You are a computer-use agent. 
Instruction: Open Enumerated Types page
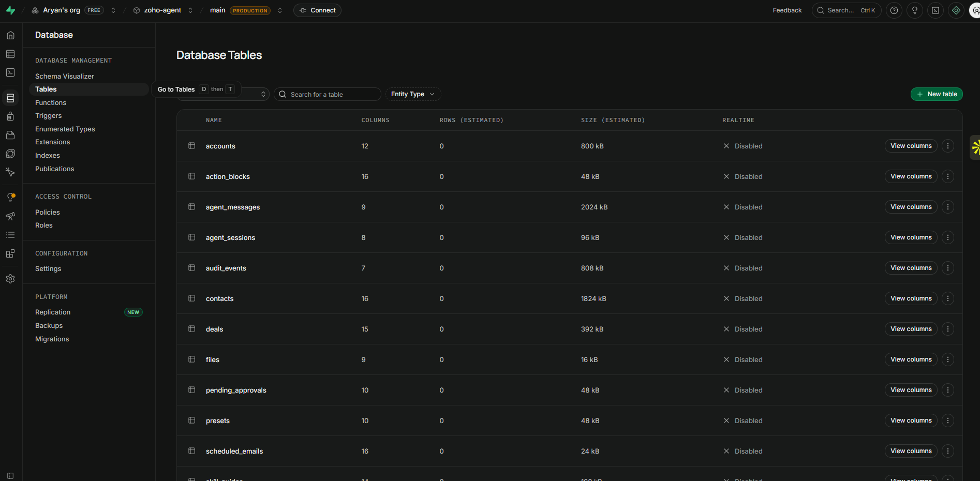[x=65, y=129]
